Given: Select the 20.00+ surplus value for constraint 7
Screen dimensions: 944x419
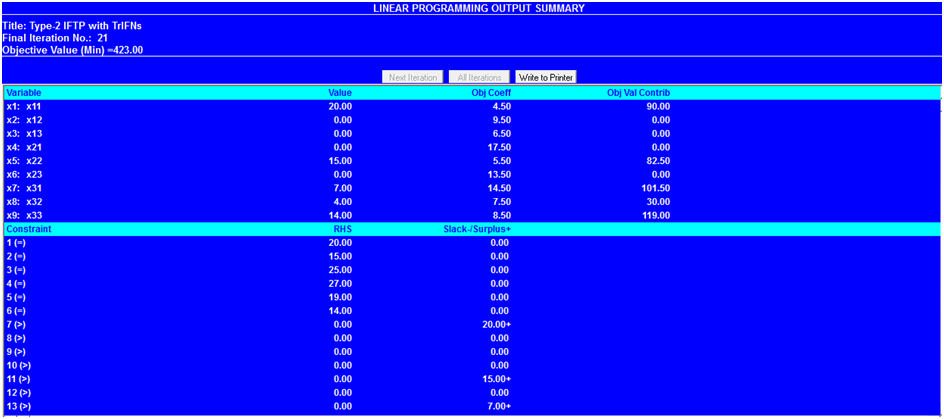Looking at the screenshot, I should pos(496,324).
